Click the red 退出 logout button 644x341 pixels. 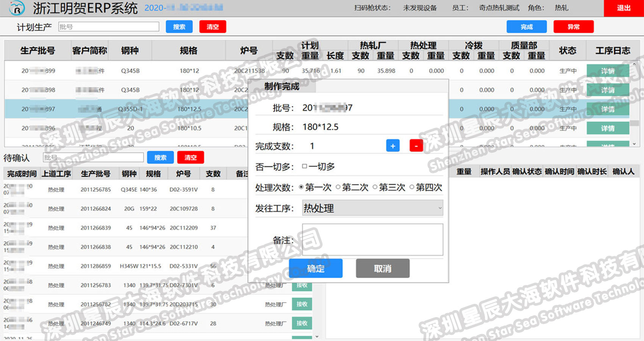(624, 8)
